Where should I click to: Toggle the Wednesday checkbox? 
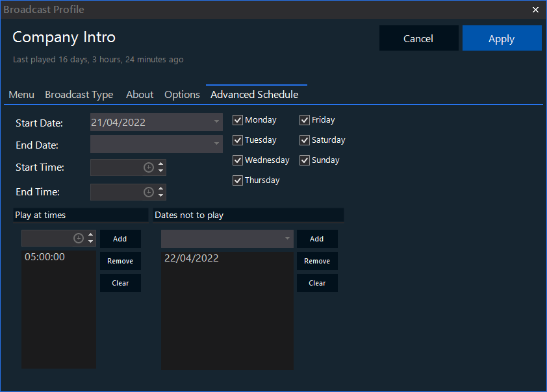coord(238,160)
